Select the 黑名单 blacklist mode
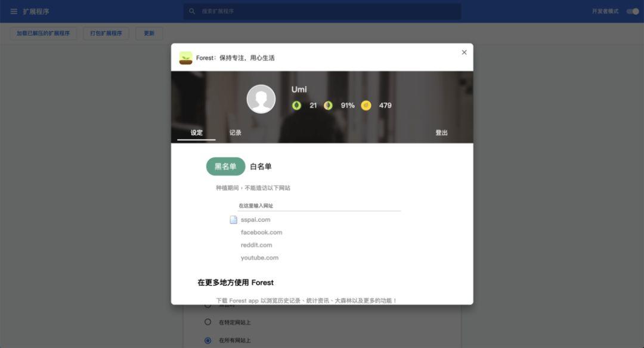The height and width of the screenshot is (348, 644). click(x=225, y=167)
